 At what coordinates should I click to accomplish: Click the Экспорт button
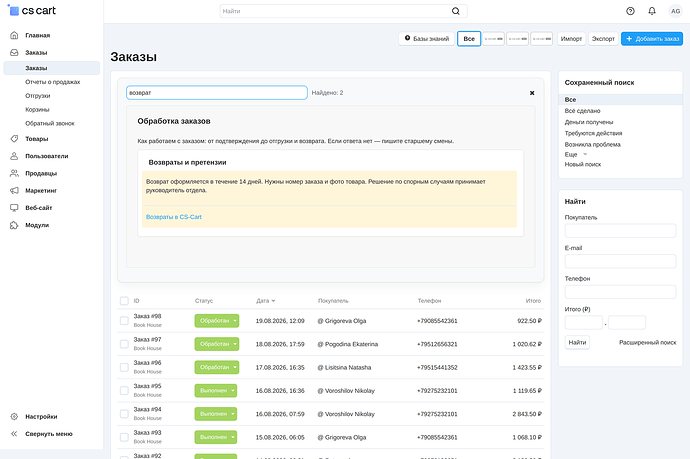[603, 39]
